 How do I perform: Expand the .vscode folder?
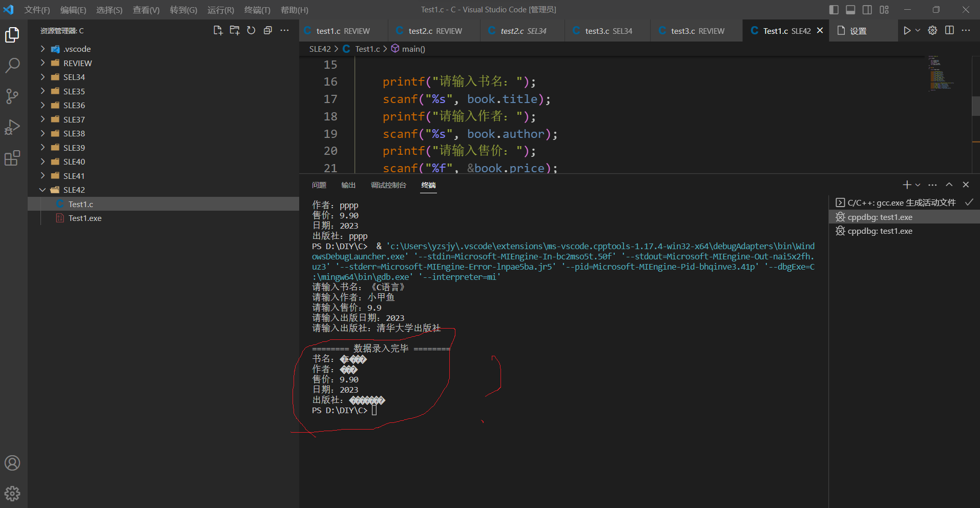pos(43,49)
